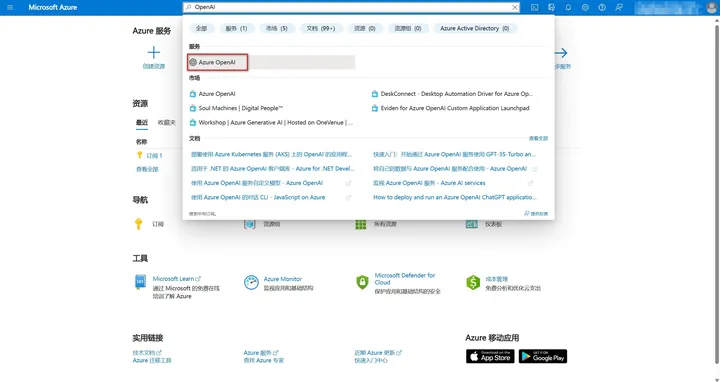This screenshot has height=382, width=720.
Task: Filter results by 文档 (99+)
Action: tap(321, 28)
